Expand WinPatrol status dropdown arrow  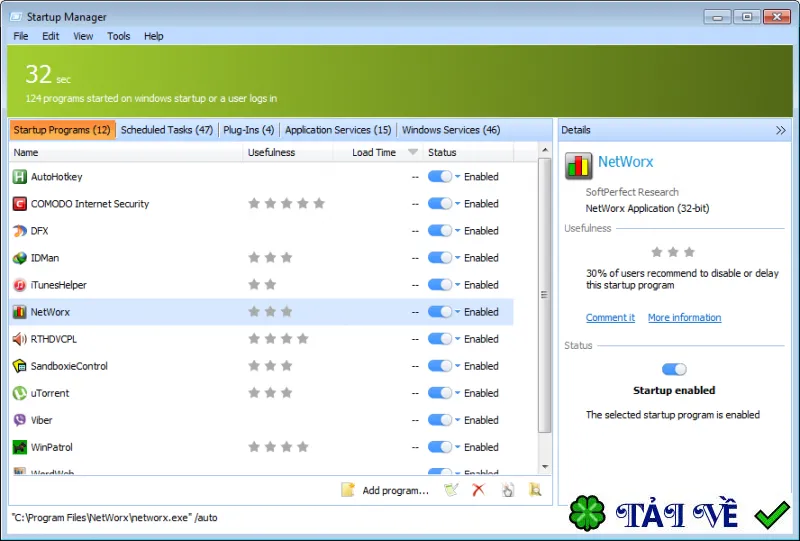pyautogui.click(x=458, y=447)
